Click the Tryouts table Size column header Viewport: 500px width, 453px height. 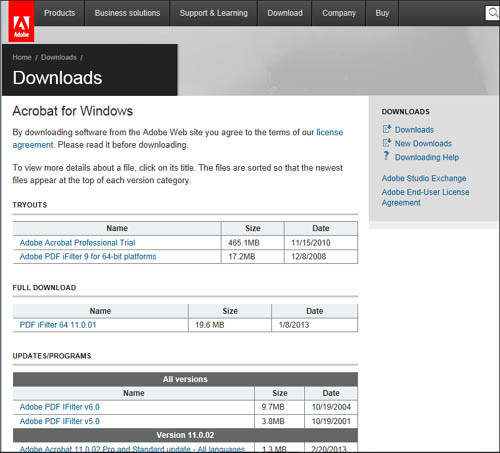(x=253, y=228)
